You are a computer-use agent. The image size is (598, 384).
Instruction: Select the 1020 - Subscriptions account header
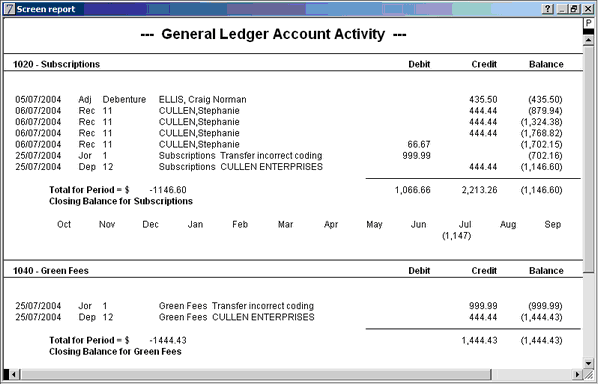[56, 64]
